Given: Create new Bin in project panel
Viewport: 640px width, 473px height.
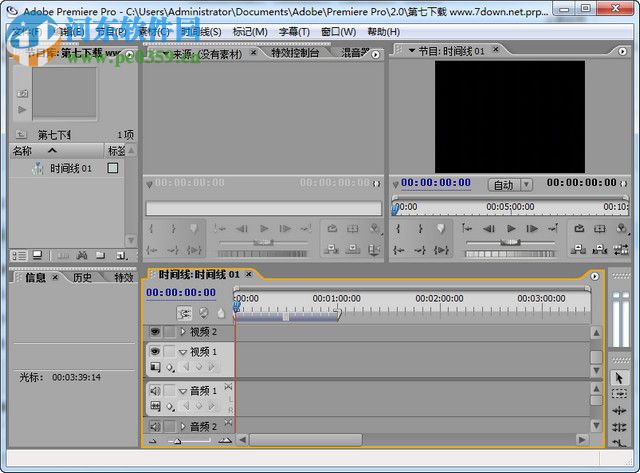Looking at the screenshot, I should [x=100, y=256].
